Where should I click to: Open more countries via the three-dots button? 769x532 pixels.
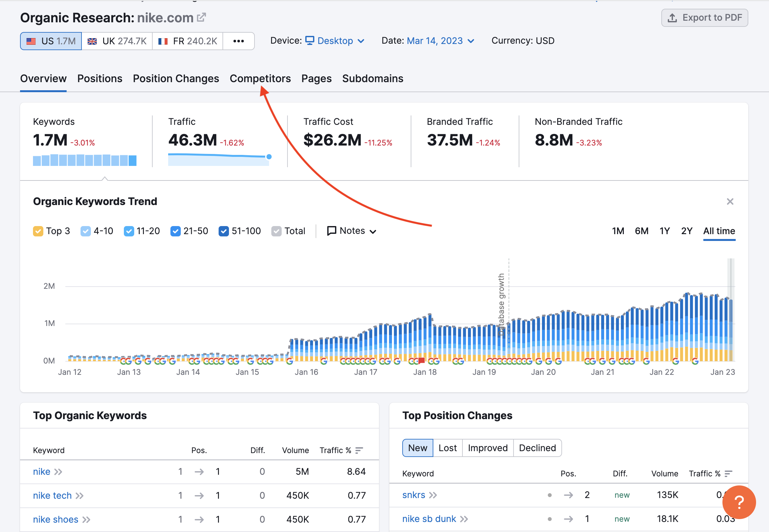(x=239, y=41)
